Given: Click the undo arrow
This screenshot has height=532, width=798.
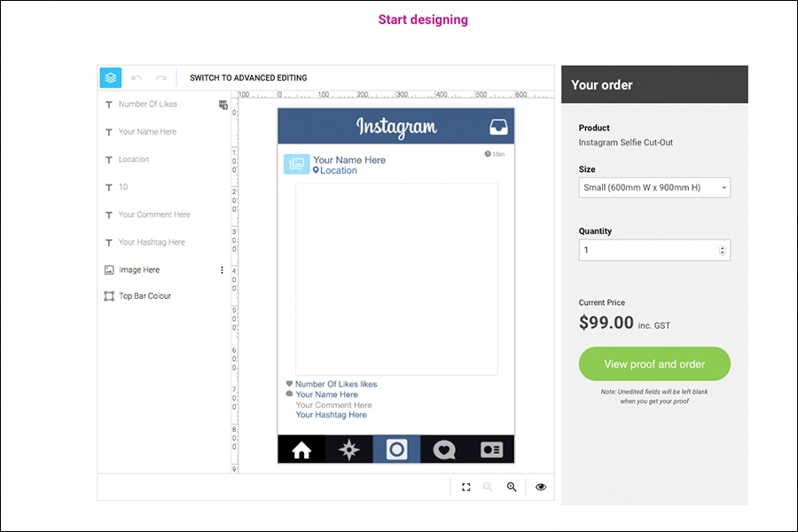Looking at the screenshot, I should point(137,78).
